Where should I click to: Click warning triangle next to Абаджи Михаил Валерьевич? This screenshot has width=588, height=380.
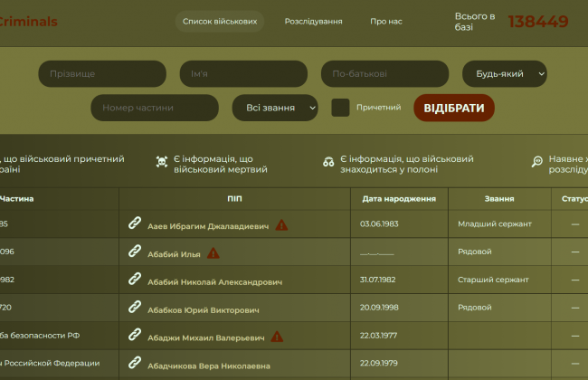coord(277,337)
